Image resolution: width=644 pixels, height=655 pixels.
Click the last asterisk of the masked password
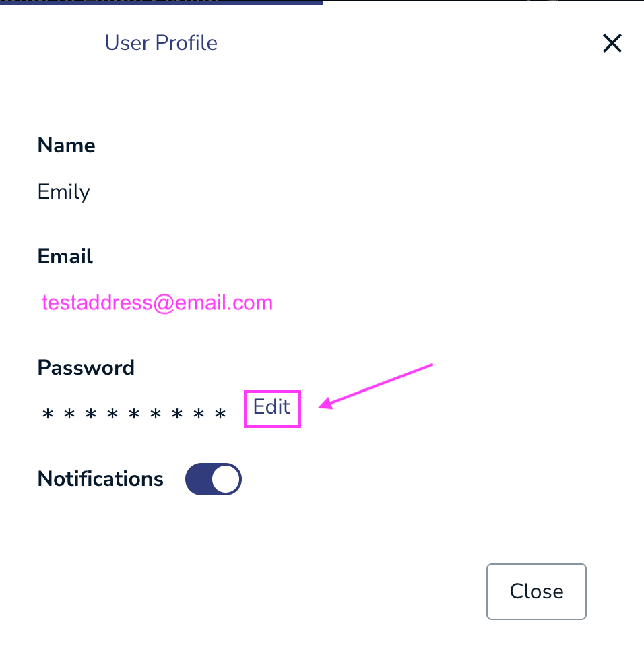pos(220,414)
